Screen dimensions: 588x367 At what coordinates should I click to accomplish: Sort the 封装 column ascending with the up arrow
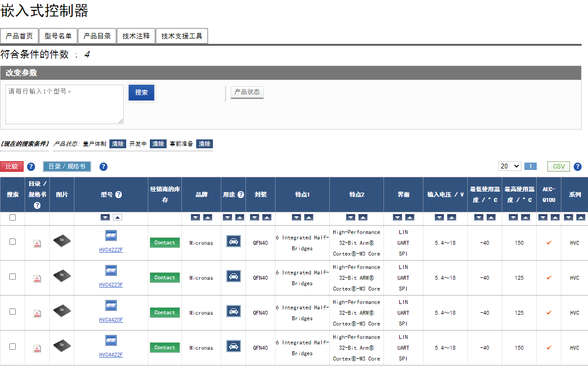click(267, 217)
